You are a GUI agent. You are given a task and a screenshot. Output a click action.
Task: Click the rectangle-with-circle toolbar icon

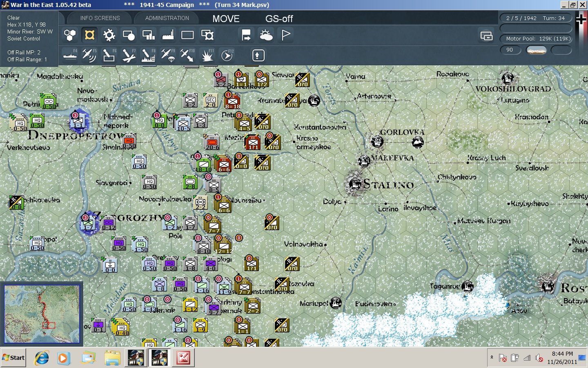129,35
